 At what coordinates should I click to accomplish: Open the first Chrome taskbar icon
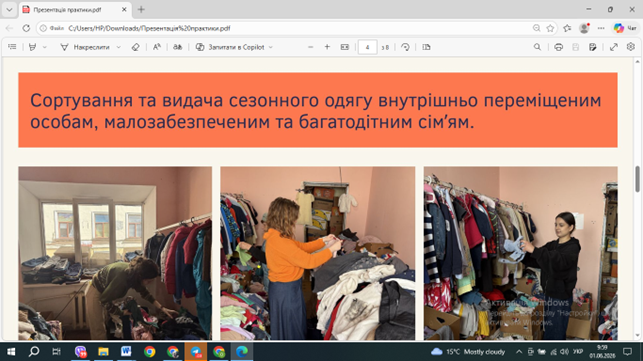pyautogui.click(x=150, y=352)
